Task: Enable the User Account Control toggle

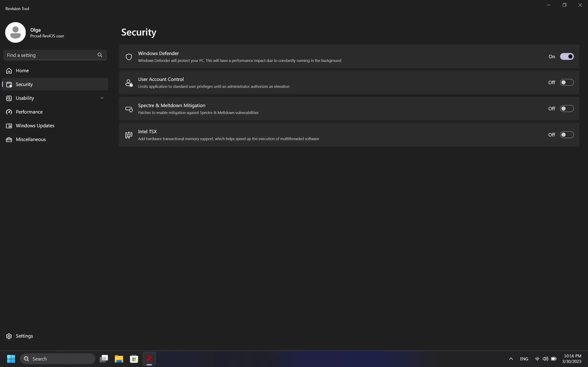Action: pyautogui.click(x=567, y=83)
